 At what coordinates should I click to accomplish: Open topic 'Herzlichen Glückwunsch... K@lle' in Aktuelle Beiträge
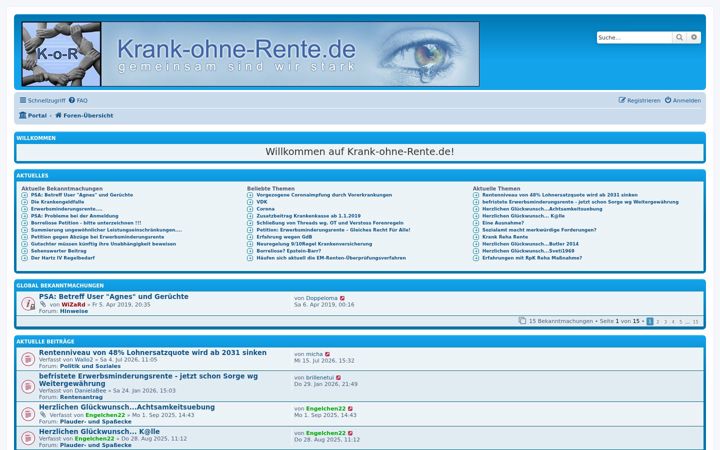tap(99, 432)
